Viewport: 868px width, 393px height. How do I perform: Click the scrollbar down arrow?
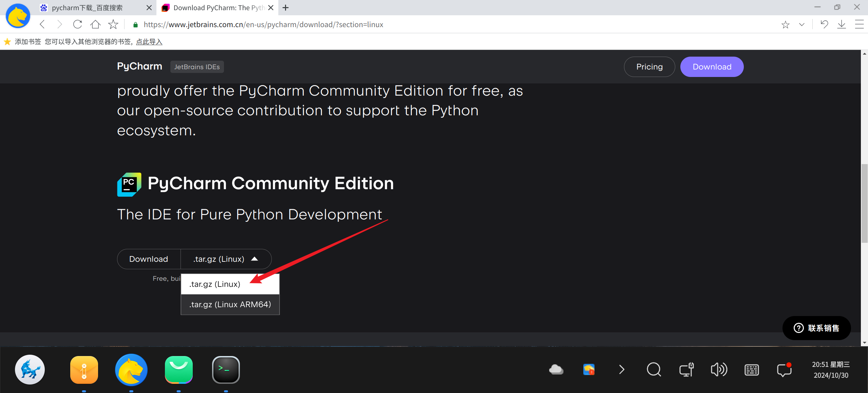864,342
